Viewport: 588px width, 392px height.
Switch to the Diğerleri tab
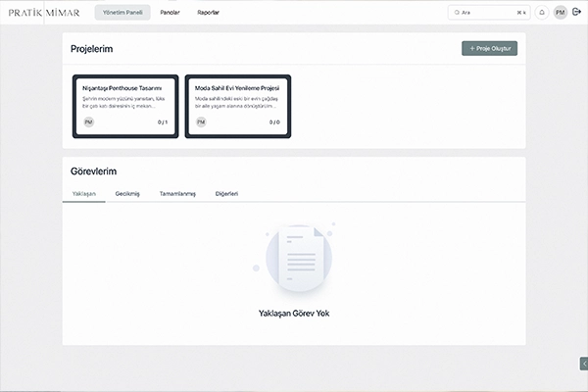(x=227, y=194)
